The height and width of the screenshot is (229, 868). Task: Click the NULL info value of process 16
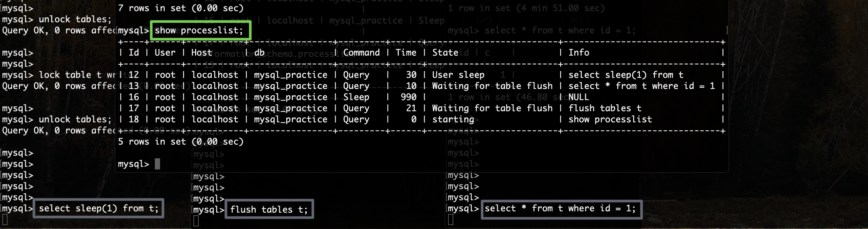tap(579, 97)
